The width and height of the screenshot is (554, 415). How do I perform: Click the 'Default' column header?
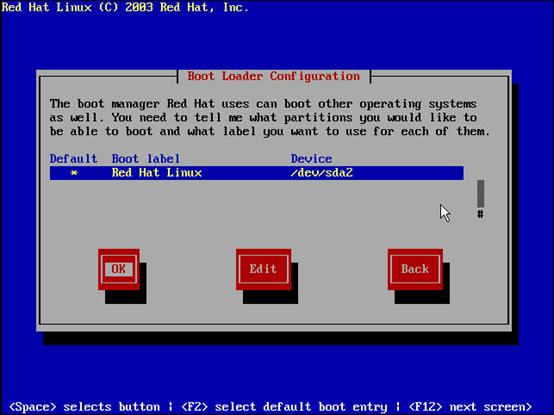click(x=73, y=159)
